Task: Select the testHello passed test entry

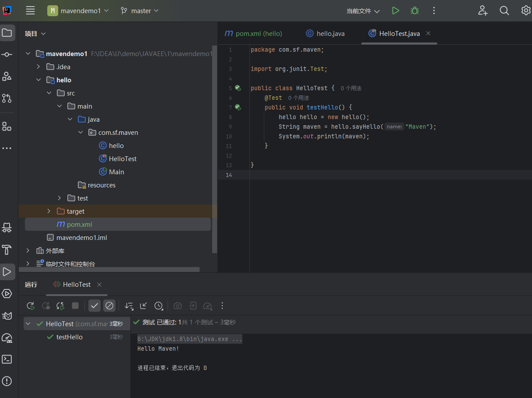Action: (69, 337)
